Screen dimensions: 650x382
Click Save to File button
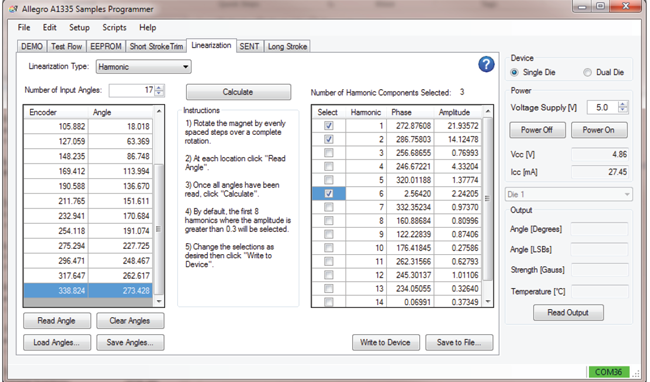[459, 343]
